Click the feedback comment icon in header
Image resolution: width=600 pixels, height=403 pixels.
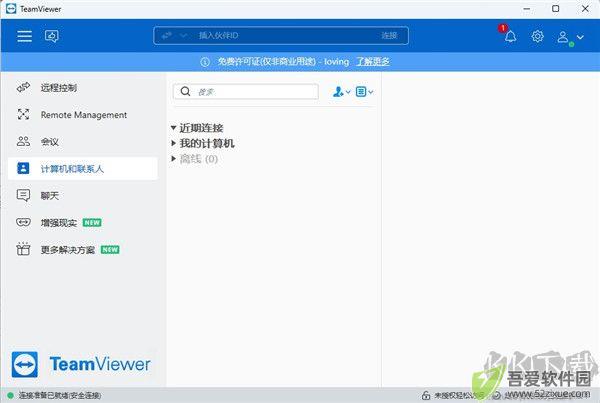pos(52,36)
